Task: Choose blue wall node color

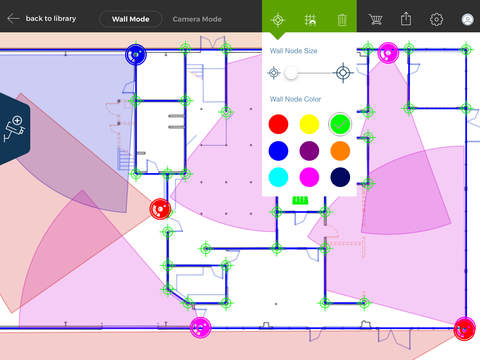Action: pyautogui.click(x=278, y=151)
